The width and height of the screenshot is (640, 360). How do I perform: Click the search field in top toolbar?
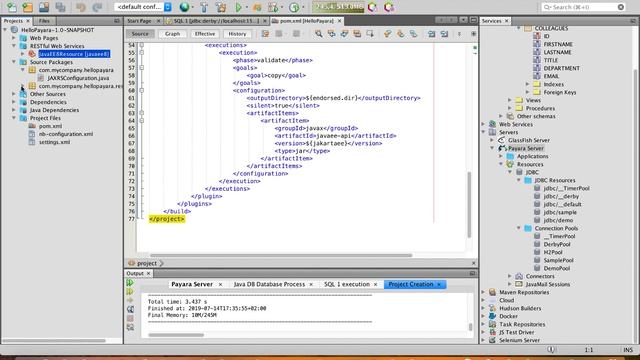click(583, 7)
